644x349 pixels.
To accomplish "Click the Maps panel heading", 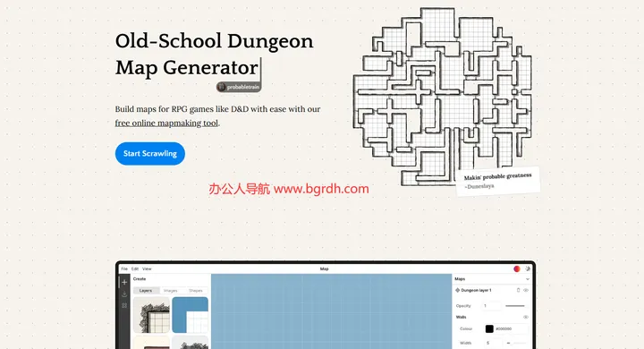I will click(x=460, y=279).
